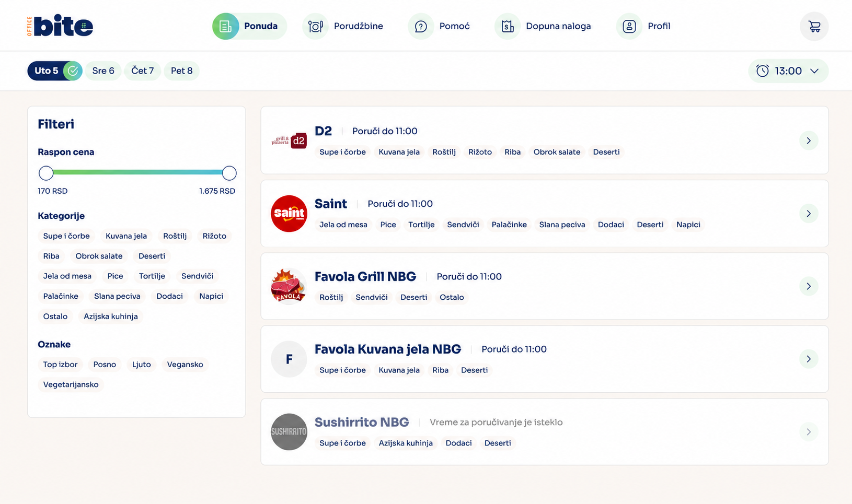Toggle Rižoto filter in Kategorije
This screenshot has width=852, height=504.
click(x=215, y=236)
